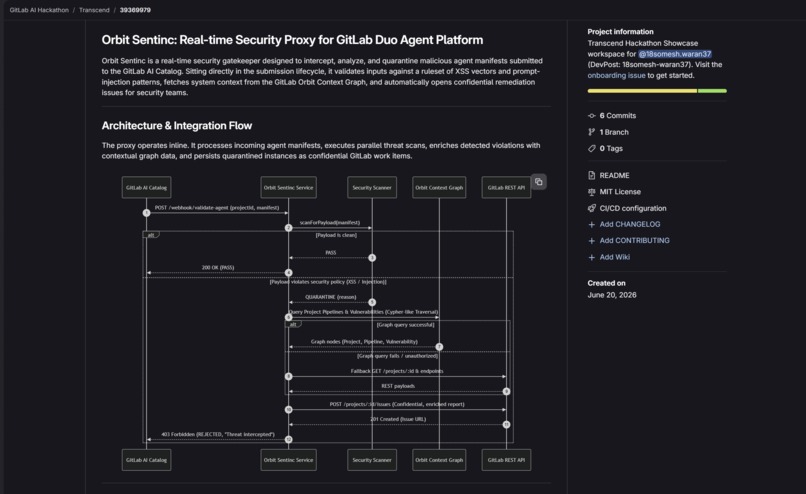806x494 pixels.
Task: Select bottom GitLab REST API participant box
Action: (x=506, y=460)
